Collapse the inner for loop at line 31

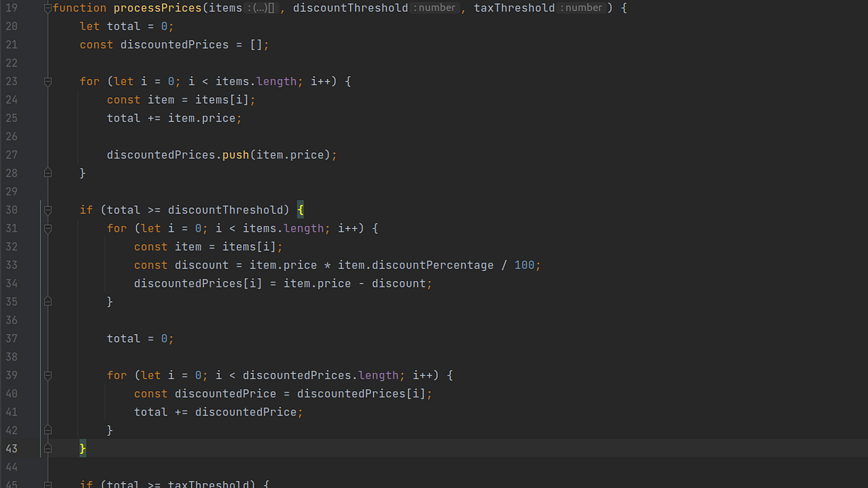click(x=48, y=227)
